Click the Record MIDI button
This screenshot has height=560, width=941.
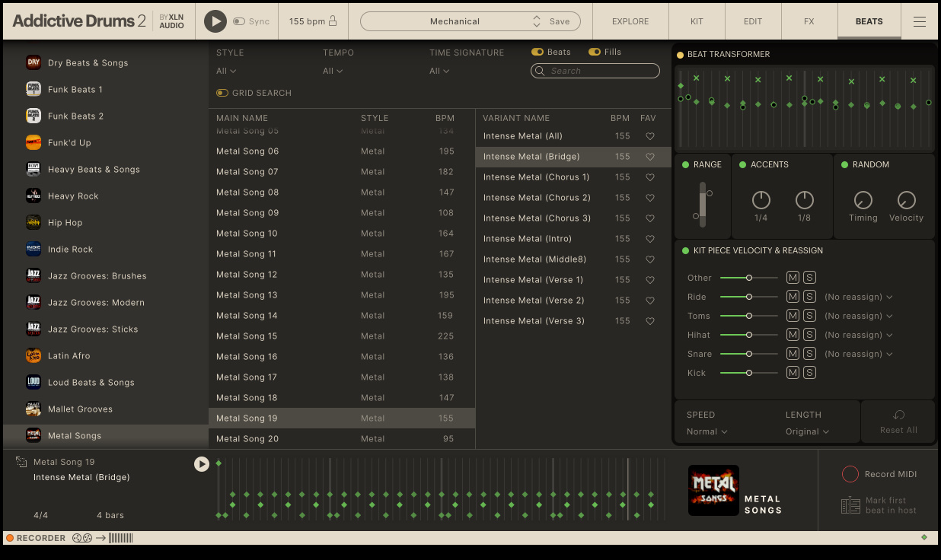879,474
